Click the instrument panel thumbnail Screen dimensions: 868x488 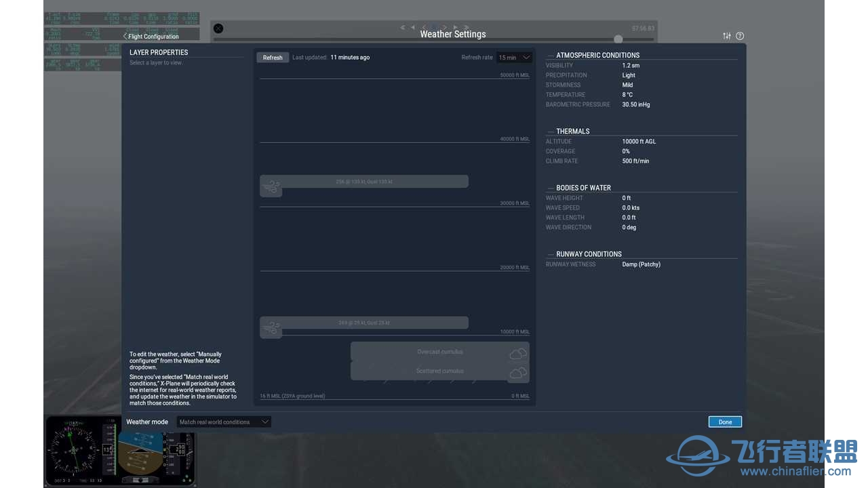coord(121,451)
